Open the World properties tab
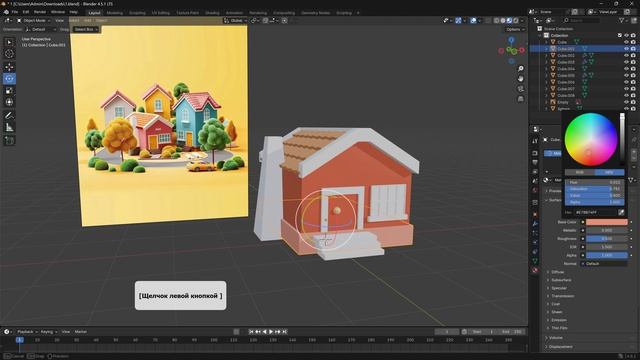640x360 pixels. (535, 190)
